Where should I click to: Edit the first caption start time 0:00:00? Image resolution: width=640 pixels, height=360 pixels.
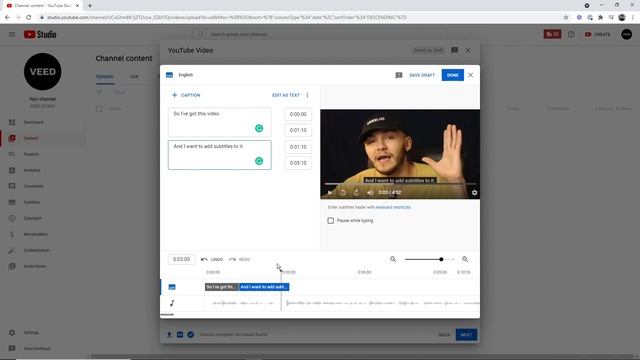click(x=298, y=114)
